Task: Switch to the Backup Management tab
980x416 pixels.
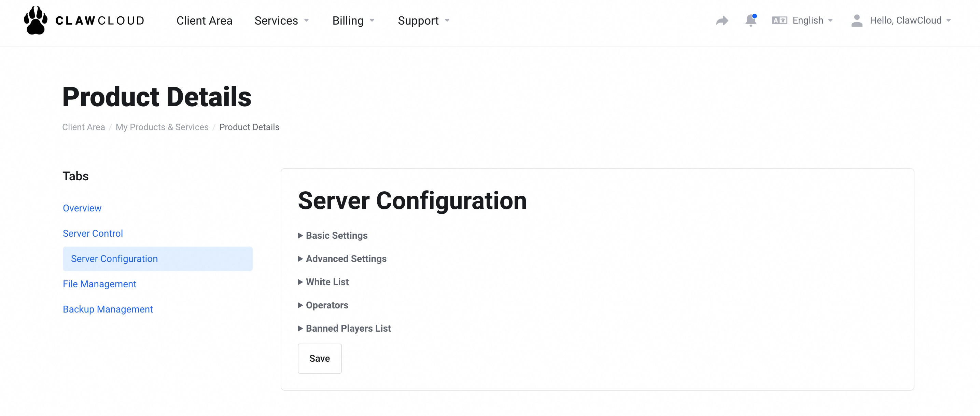Action: (x=108, y=309)
